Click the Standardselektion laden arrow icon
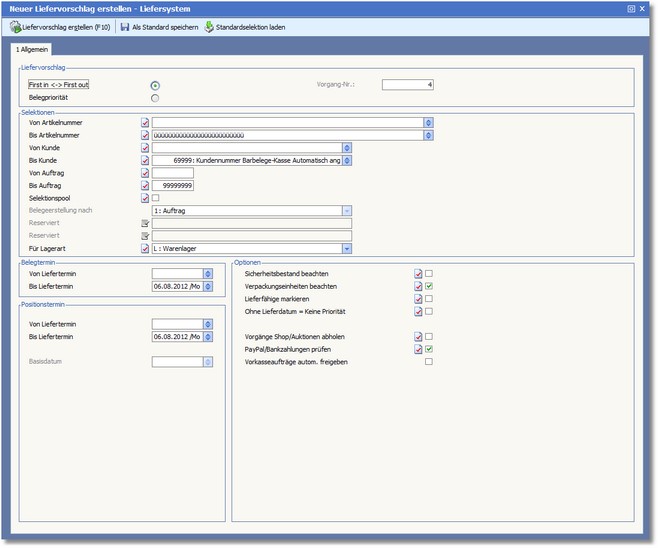Screen dimensions: 658x548 tap(209, 27)
